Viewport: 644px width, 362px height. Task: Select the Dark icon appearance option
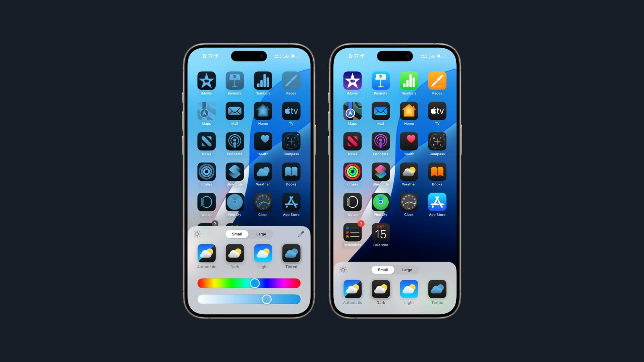pyautogui.click(x=234, y=253)
